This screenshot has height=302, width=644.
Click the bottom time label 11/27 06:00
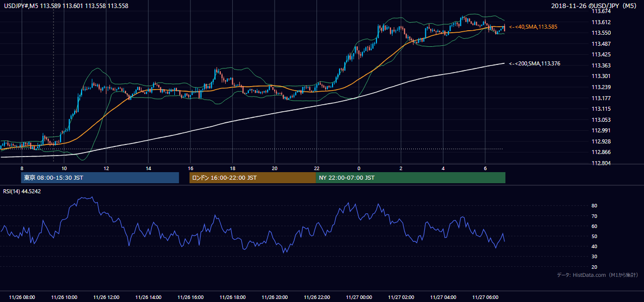[x=485, y=297]
